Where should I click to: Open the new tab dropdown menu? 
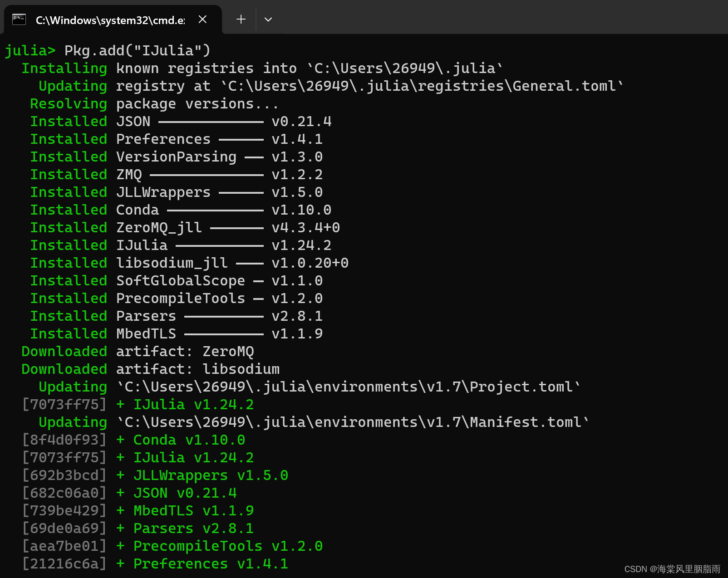(x=268, y=20)
